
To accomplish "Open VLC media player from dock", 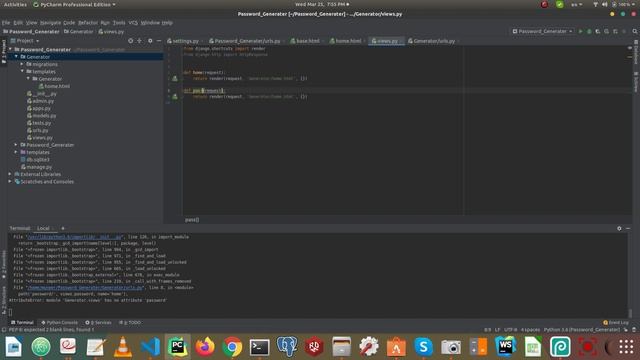I will click(x=122, y=347).
